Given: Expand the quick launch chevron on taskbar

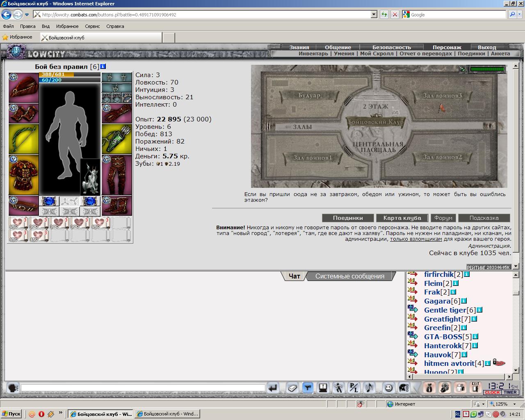Looking at the screenshot, I should point(61,413).
